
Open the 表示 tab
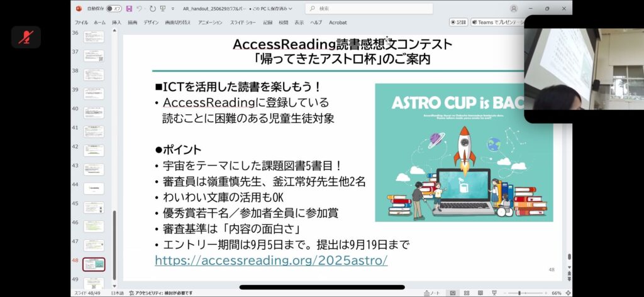[299, 23]
